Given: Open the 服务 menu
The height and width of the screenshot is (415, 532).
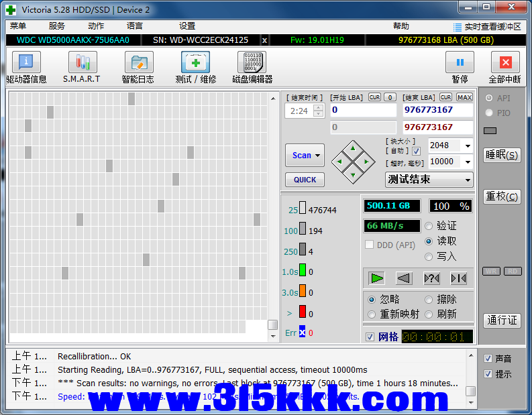Looking at the screenshot, I should click(57, 26).
